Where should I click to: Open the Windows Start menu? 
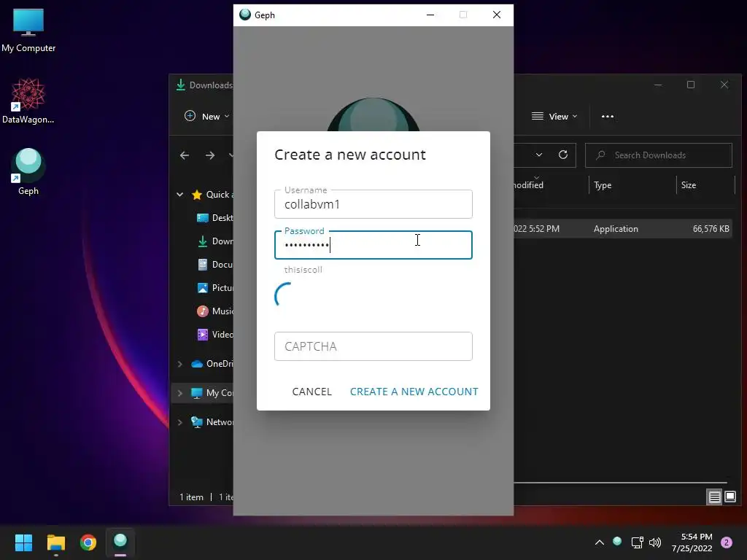23,542
